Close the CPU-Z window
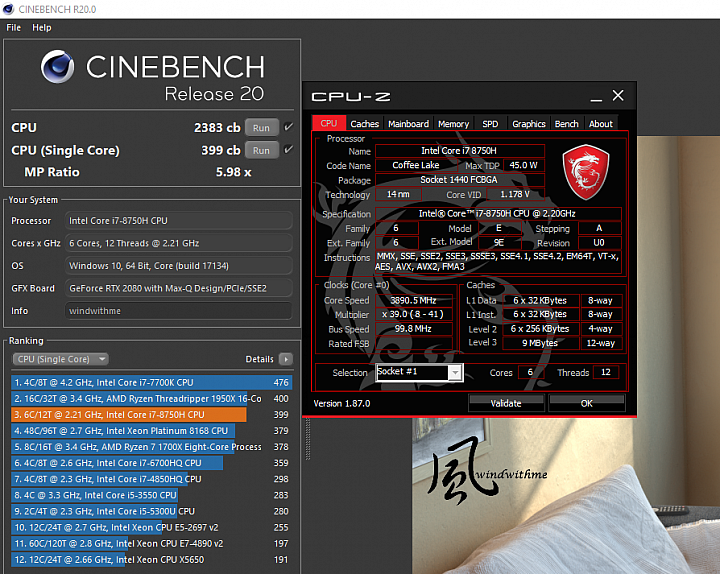The image size is (720, 574). click(618, 96)
